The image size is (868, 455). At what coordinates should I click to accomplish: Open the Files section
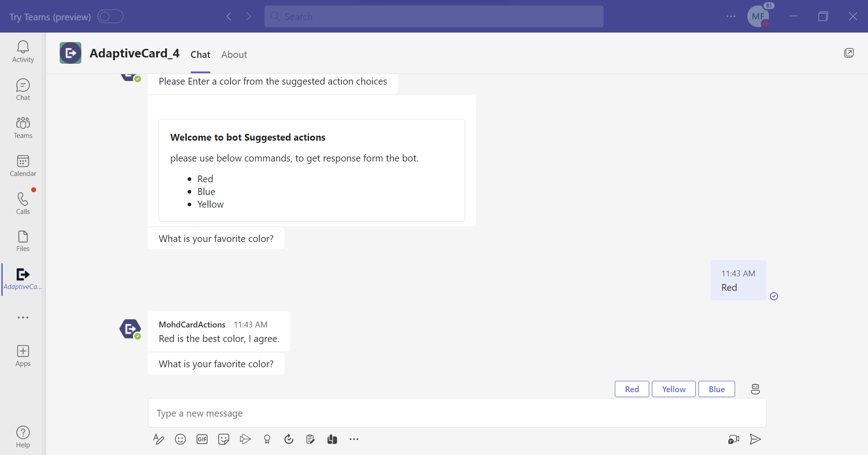coord(23,241)
